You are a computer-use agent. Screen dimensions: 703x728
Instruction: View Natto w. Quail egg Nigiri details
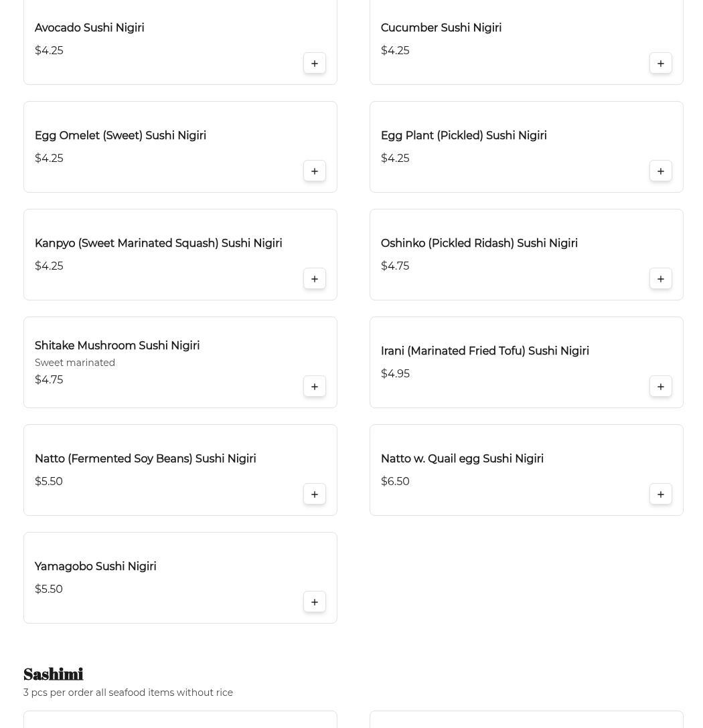(x=462, y=459)
